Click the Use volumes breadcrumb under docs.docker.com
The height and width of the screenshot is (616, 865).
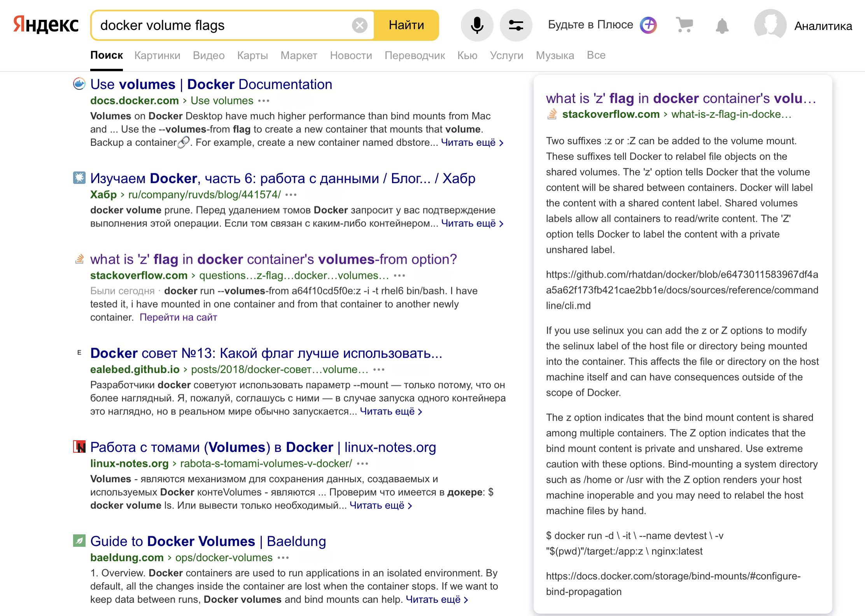click(222, 101)
